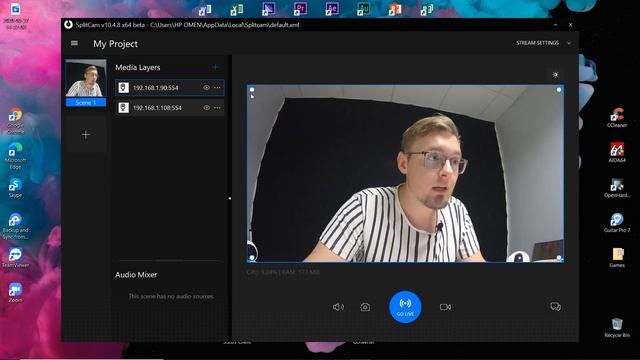This screenshot has width=640, height=360.
Task: Open Google Chrome desktop shortcut
Action: [x=15, y=121]
